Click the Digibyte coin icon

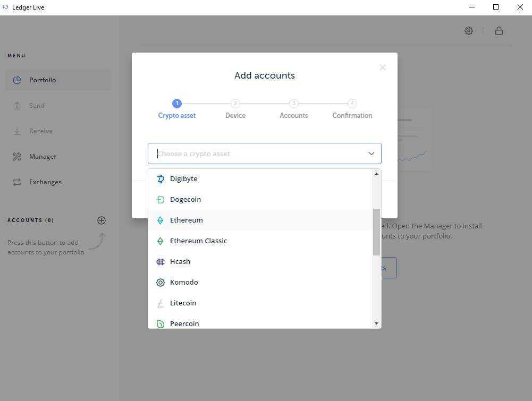pos(161,178)
